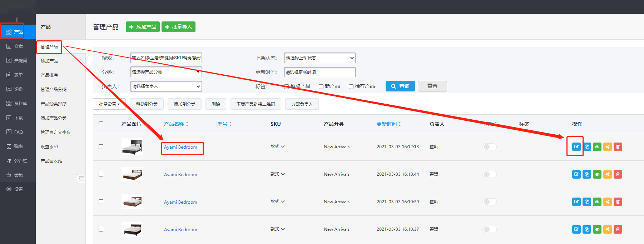Open the 询盘 section in the left sidebar
This screenshot has height=244, width=644.
[18, 89]
